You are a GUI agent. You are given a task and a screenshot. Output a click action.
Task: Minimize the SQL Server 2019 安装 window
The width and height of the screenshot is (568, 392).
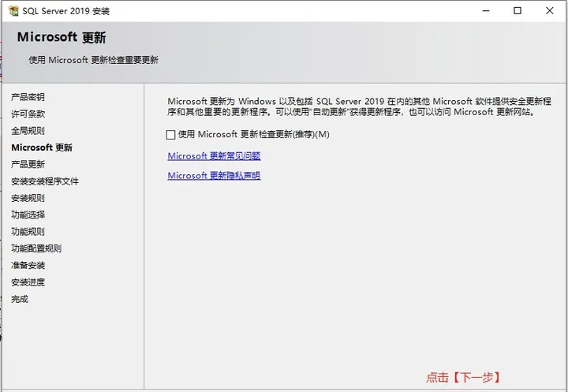pyautogui.click(x=486, y=11)
